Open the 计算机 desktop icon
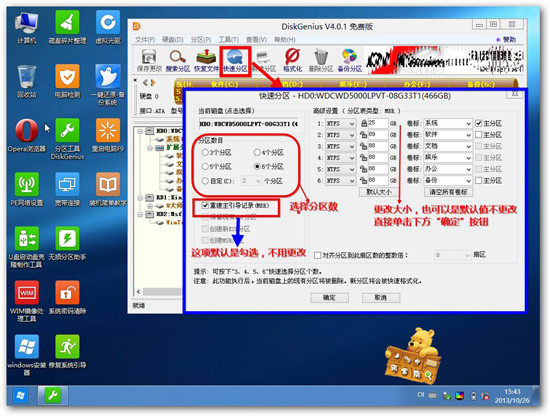This screenshot has width=550, height=416. [27, 28]
